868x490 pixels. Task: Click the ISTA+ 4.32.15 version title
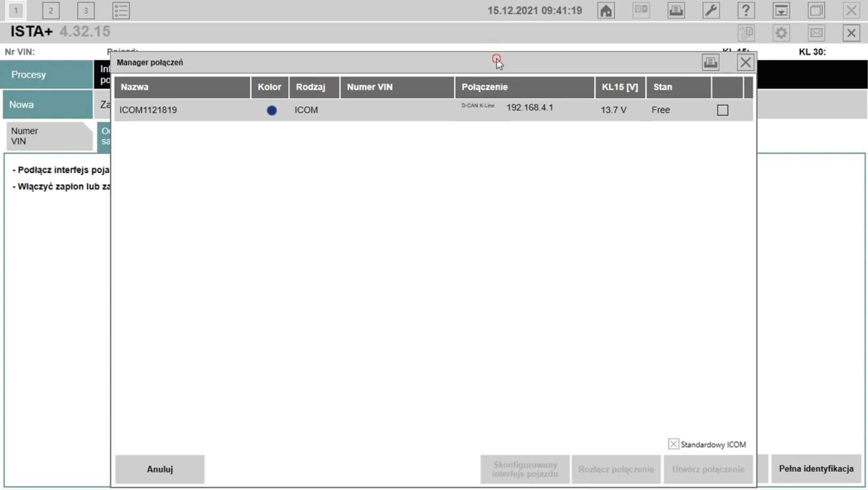click(x=60, y=31)
